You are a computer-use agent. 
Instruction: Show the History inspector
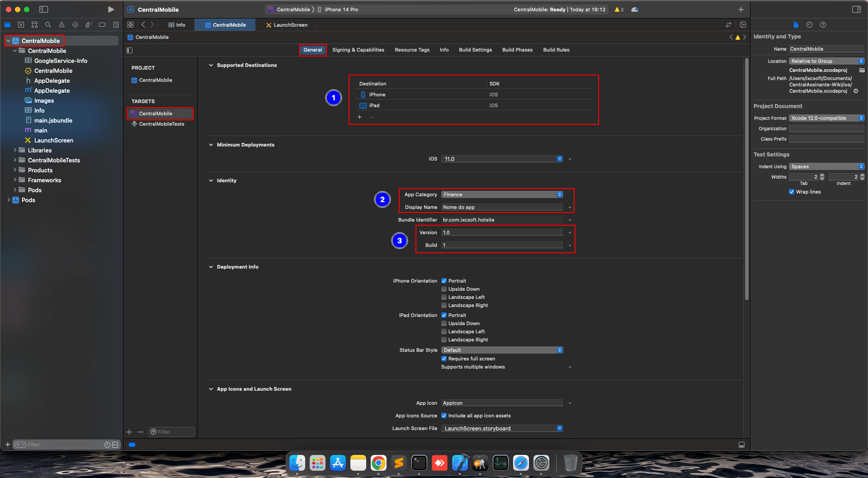[809, 25]
